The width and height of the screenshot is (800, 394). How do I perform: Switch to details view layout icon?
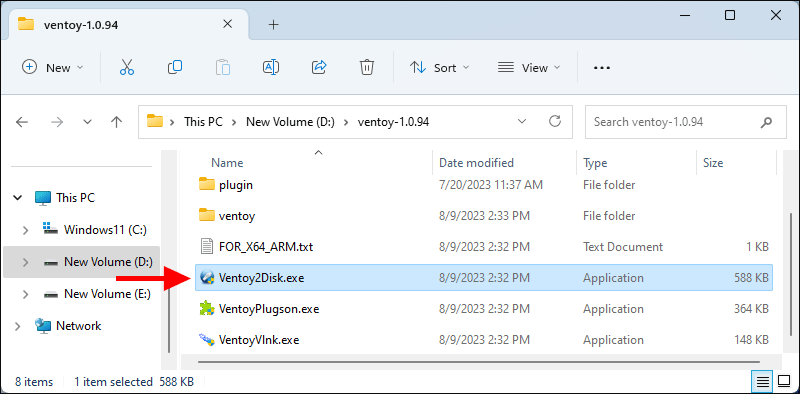tap(762, 381)
